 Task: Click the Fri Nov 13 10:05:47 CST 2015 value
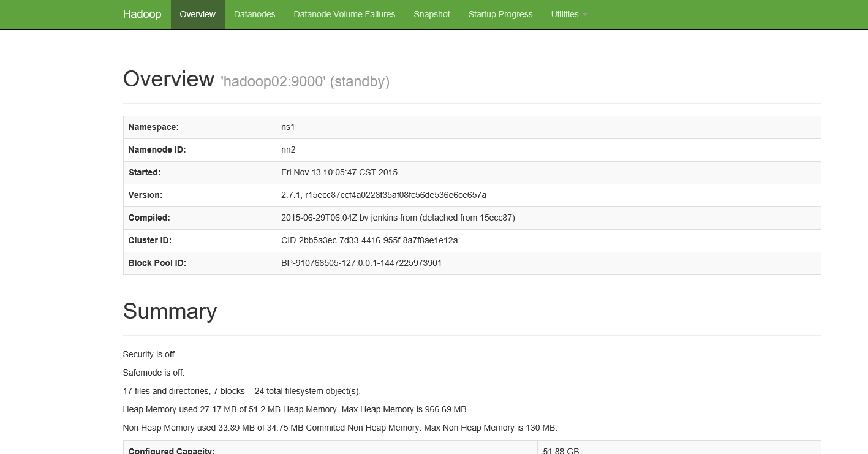339,173
